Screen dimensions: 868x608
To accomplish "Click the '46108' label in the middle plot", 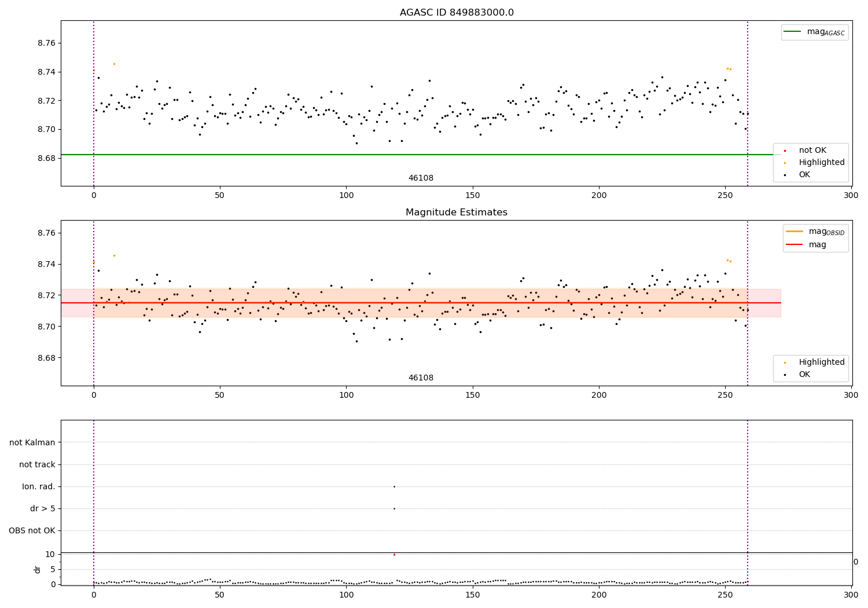I will [421, 378].
